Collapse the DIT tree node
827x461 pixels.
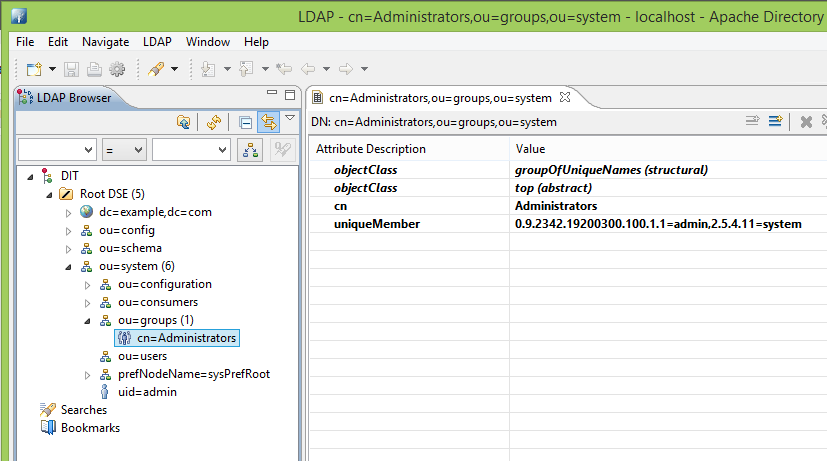[30, 177]
